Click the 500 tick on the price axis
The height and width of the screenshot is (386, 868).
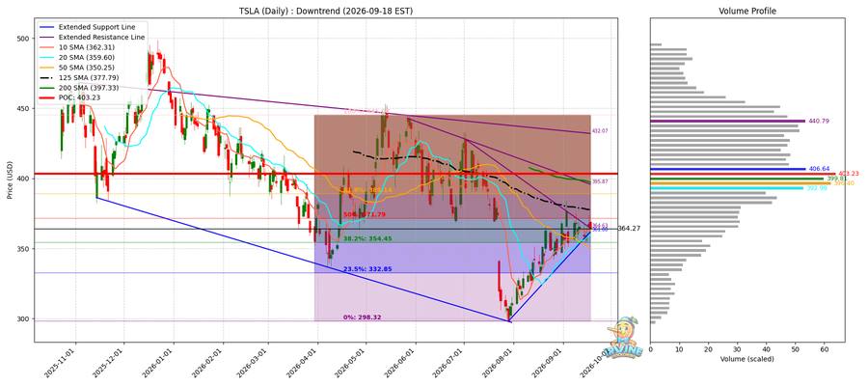click(x=24, y=39)
